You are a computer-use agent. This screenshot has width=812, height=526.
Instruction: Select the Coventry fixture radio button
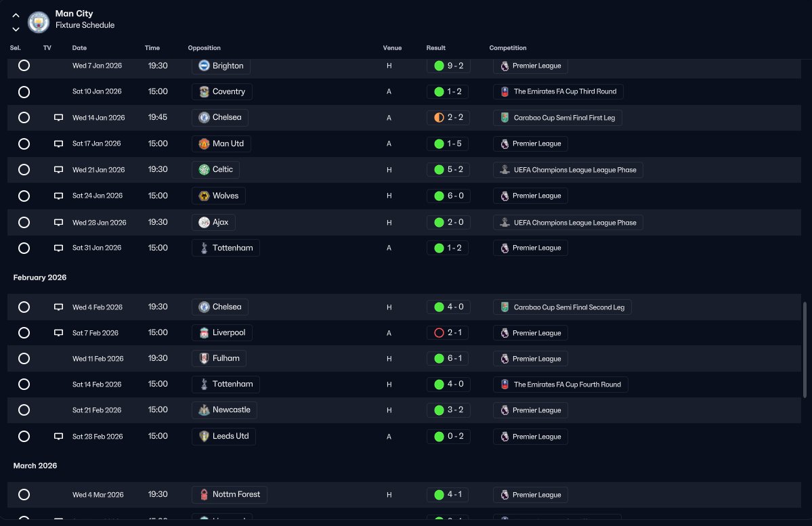(x=24, y=92)
